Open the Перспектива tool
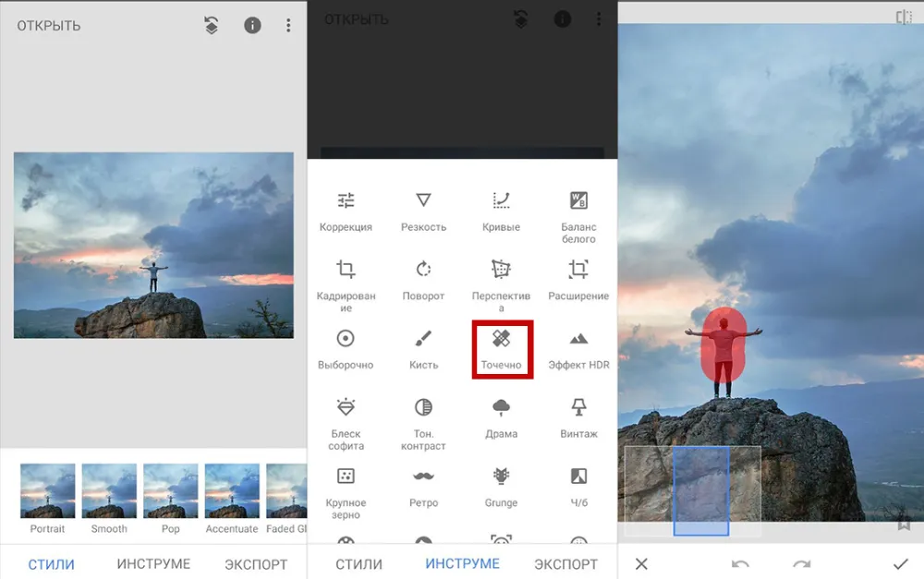The width and height of the screenshot is (924, 579). (501, 285)
